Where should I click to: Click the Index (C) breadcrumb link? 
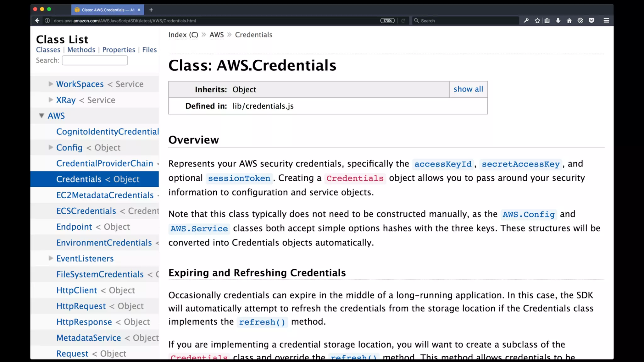[183, 35]
